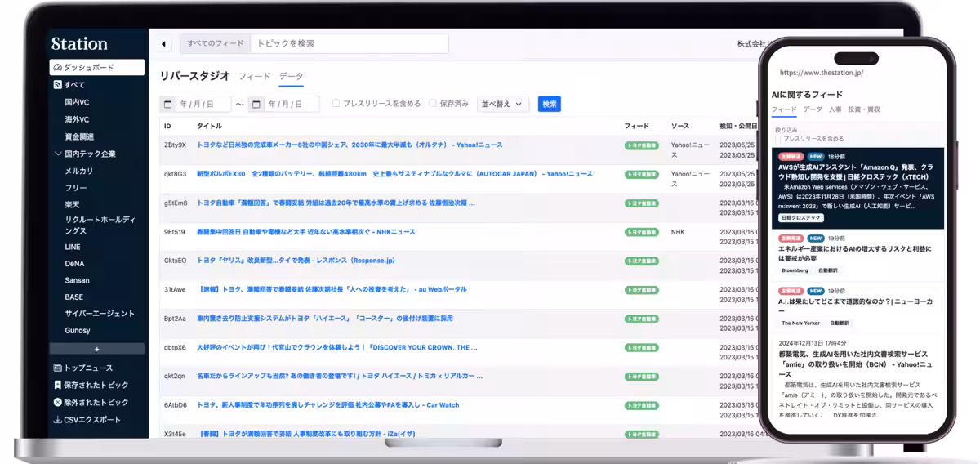Image resolution: width=980 pixels, height=464 pixels.
Task: Switch to the フィード tab
Action: tap(254, 76)
